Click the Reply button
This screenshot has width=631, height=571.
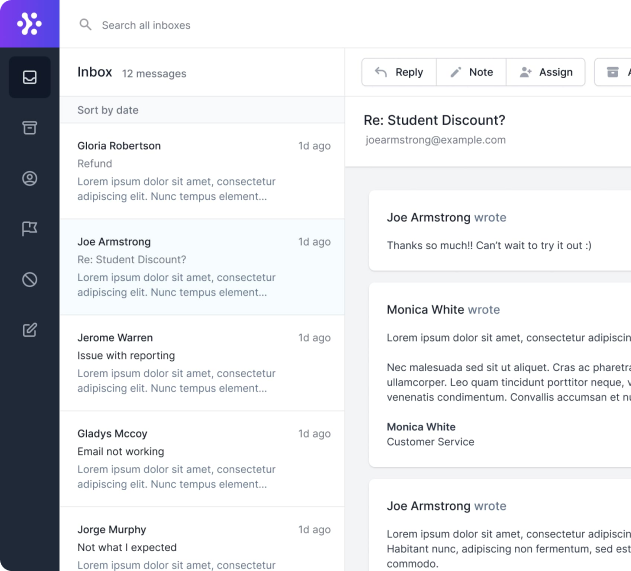point(399,72)
